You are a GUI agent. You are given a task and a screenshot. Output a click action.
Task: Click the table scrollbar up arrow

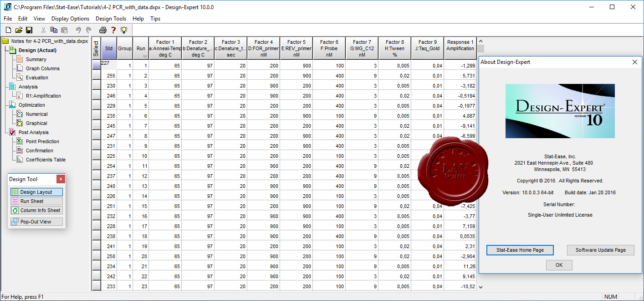(x=480, y=41)
